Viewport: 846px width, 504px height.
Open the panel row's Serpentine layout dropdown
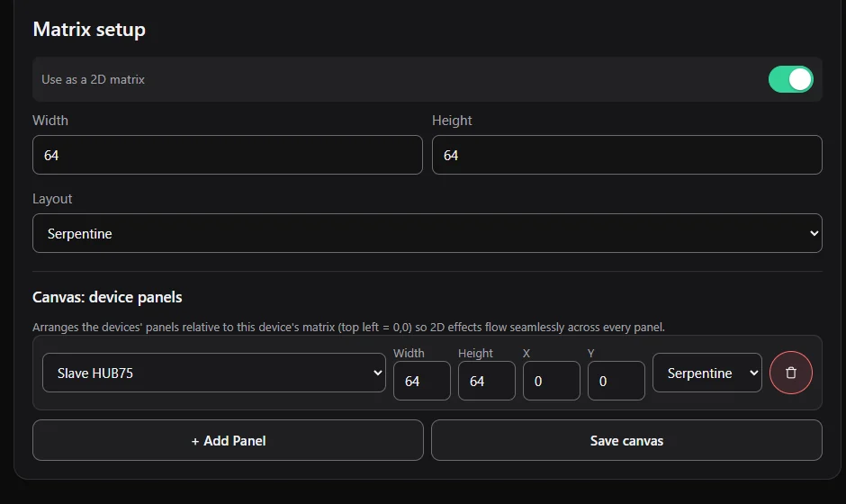click(x=706, y=373)
